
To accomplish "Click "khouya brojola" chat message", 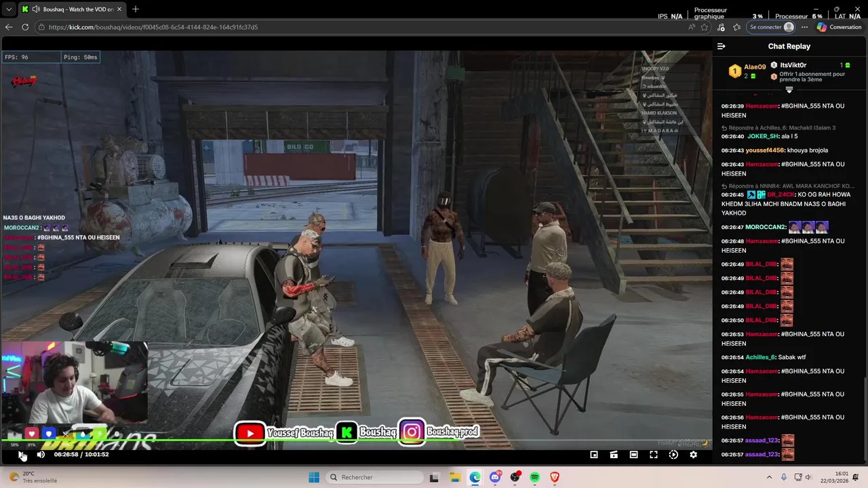I will (808, 150).
